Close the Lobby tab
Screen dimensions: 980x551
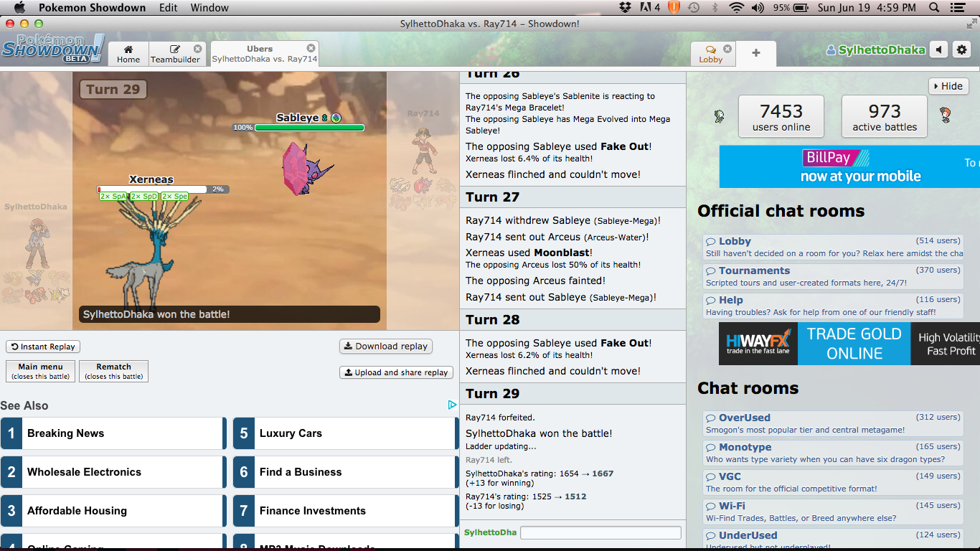(x=727, y=49)
